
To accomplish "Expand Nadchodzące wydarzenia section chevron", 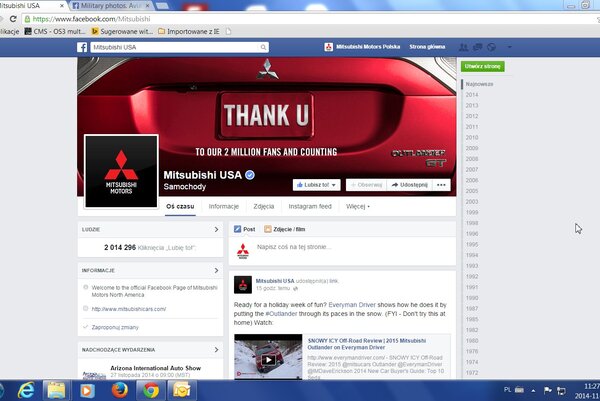I will (x=216, y=350).
